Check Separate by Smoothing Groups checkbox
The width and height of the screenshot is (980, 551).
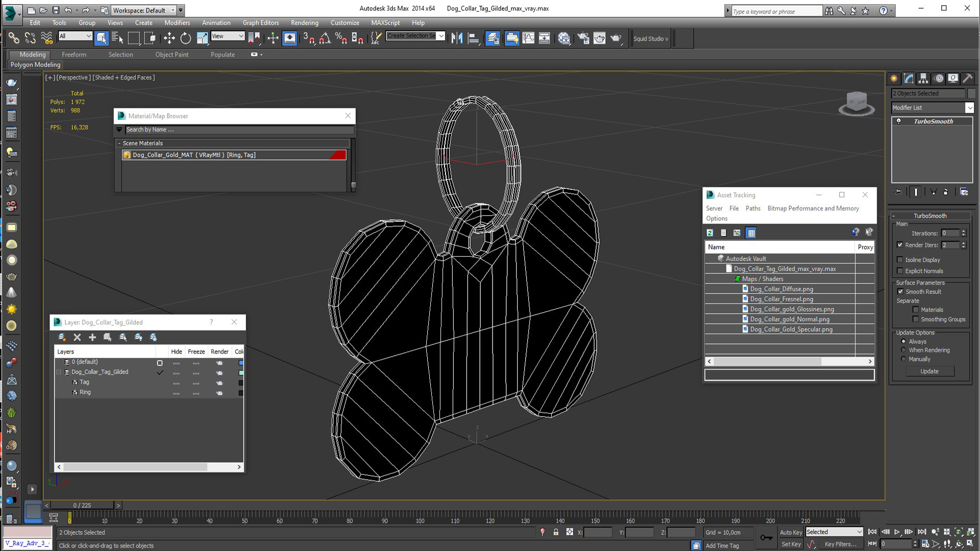click(x=916, y=319)
